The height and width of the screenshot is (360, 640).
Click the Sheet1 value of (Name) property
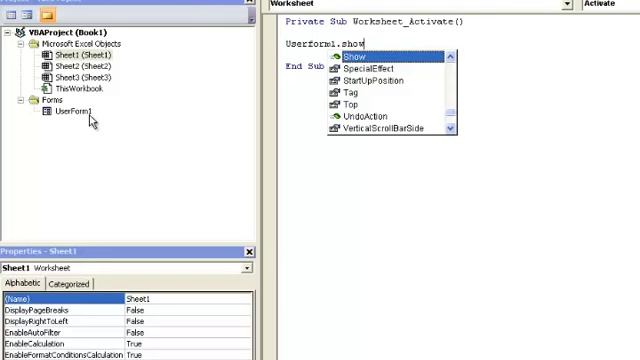click(188, 299)
